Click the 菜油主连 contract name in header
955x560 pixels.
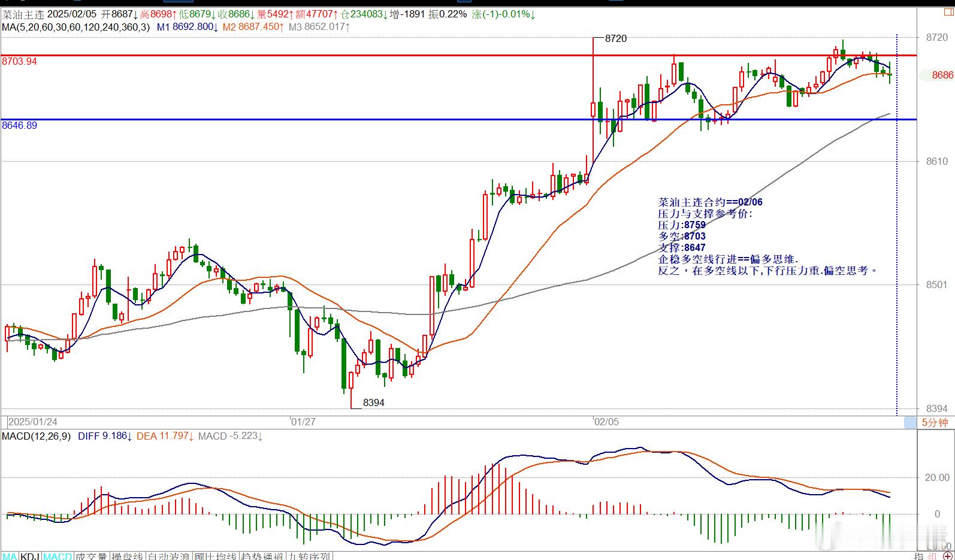[x=22, y=14]
